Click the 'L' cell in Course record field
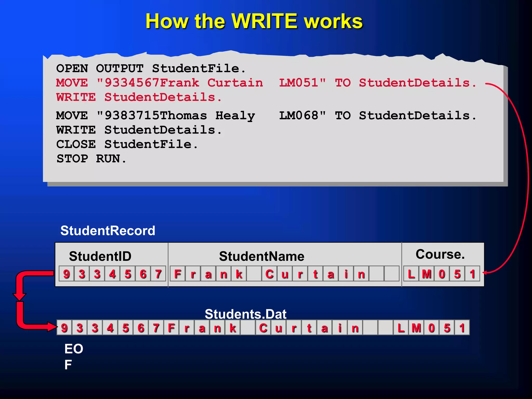 pos(411,274)
